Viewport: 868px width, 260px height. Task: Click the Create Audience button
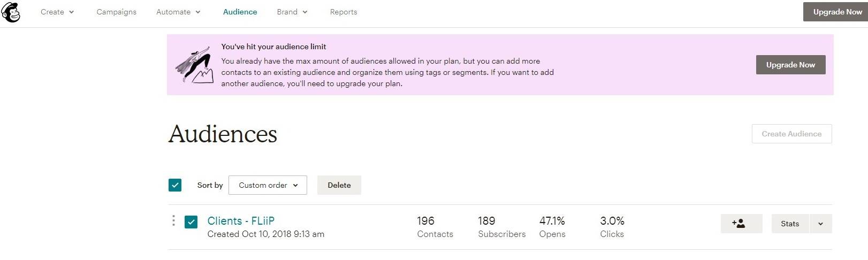(x=791, y=134)
